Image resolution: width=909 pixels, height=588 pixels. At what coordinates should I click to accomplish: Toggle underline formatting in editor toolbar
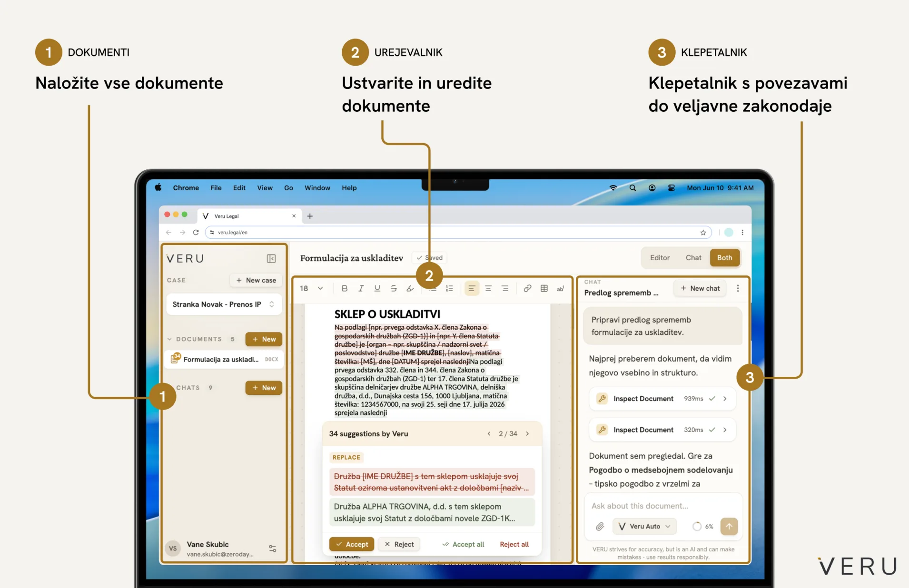(x=377, y=288)
